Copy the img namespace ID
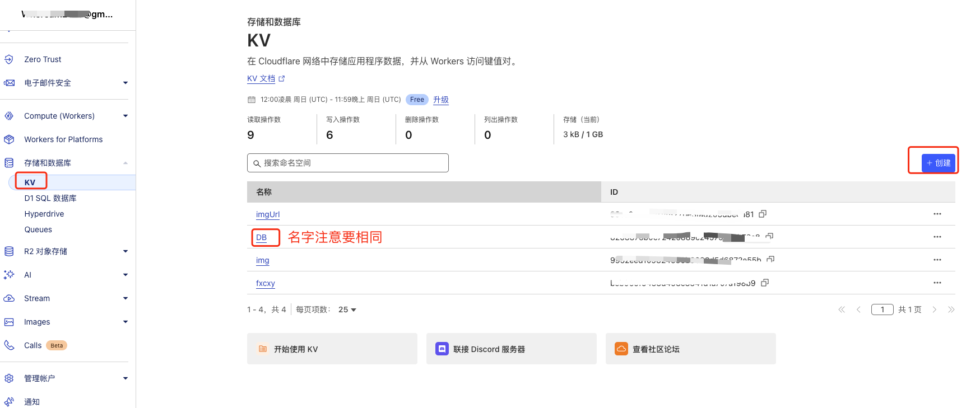This screenshot has height=408, width=980. (771, 259)
